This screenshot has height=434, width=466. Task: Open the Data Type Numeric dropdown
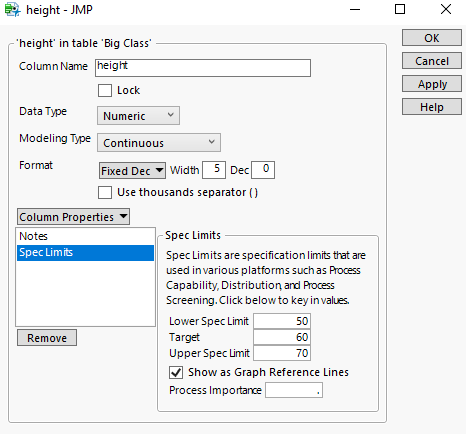(138, 116)
